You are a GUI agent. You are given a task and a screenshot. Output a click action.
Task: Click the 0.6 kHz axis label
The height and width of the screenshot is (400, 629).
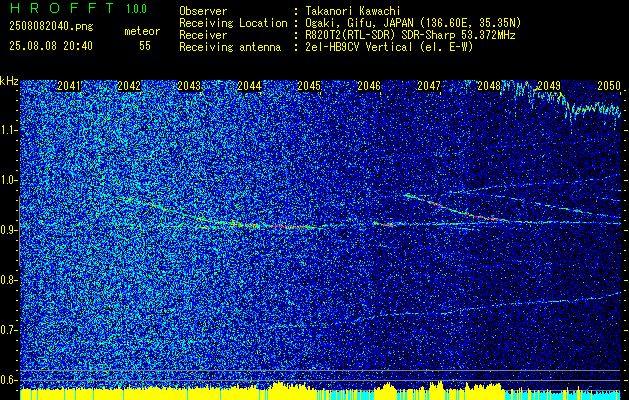pos(9,380)
